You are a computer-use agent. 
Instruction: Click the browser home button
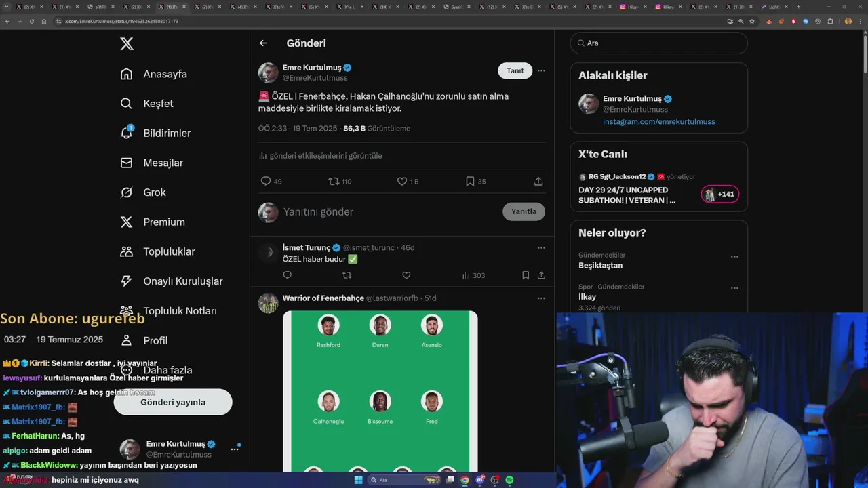point(44,21)
